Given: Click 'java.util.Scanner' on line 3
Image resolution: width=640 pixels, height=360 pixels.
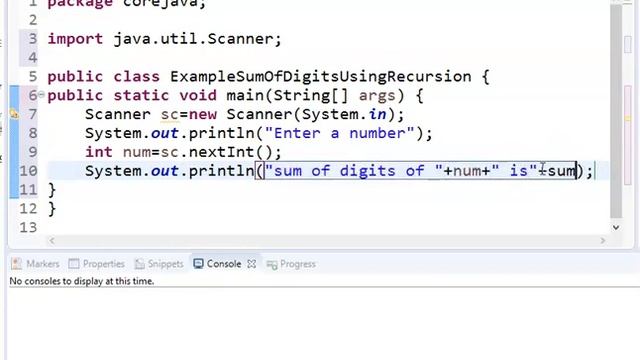Looking at the screenshot, I should (x=193, y=39).
